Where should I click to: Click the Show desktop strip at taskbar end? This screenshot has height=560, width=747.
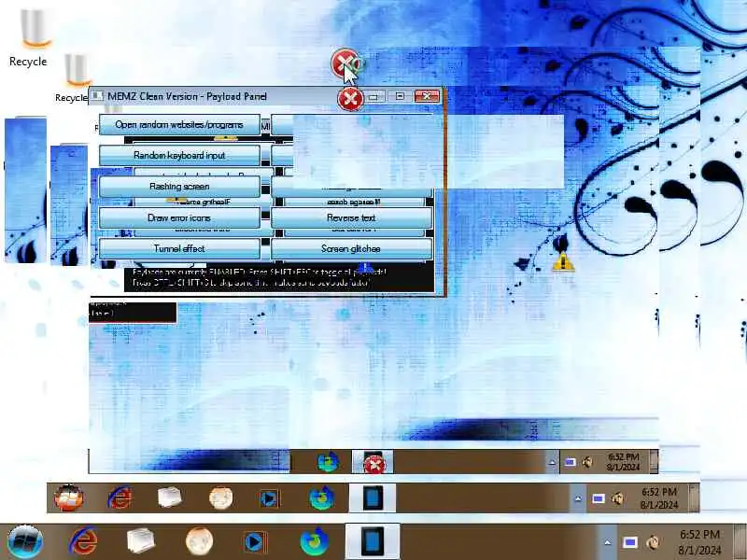(x=741, y=542)
